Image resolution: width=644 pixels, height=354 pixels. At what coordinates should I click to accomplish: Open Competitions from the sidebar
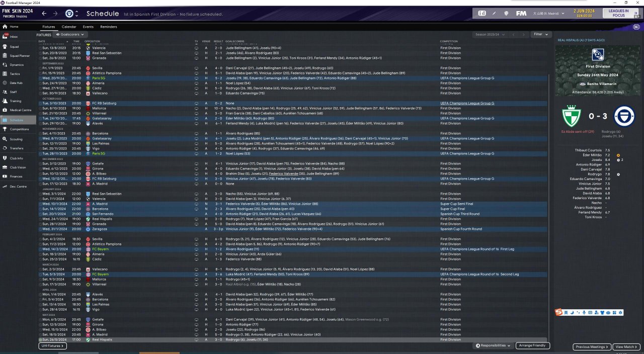pos(18,129)
